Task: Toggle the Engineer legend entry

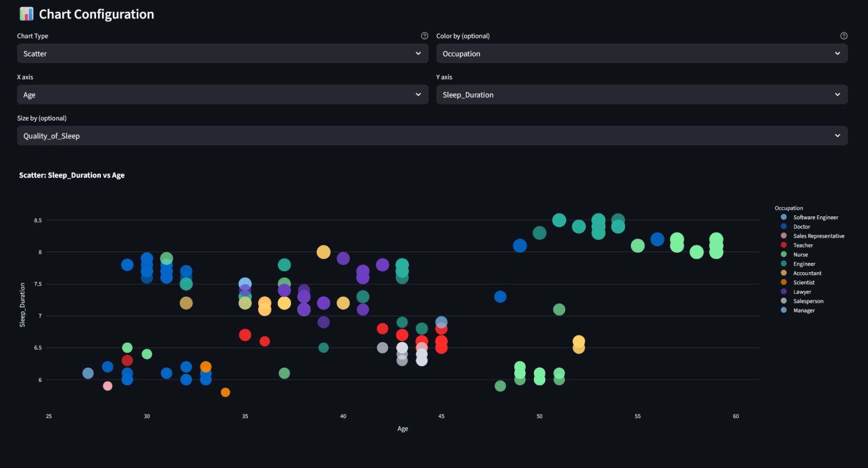Action: click(x=804, y=264)
